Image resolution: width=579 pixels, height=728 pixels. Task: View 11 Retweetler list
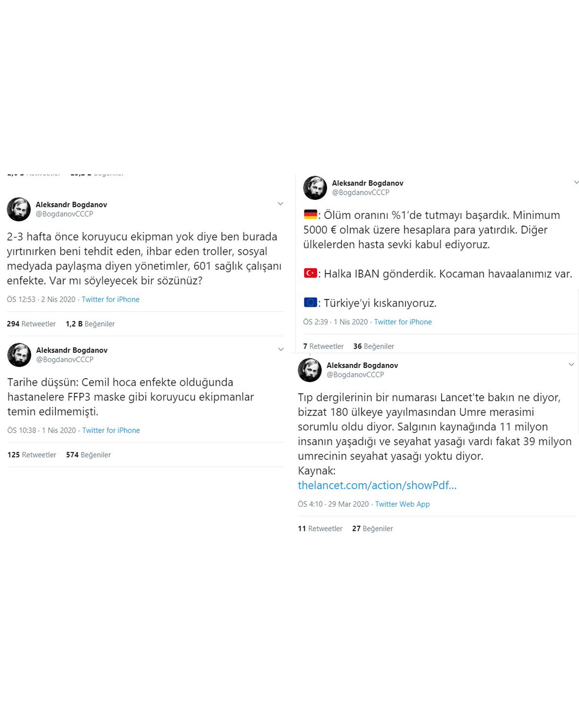tap(320, 529)
